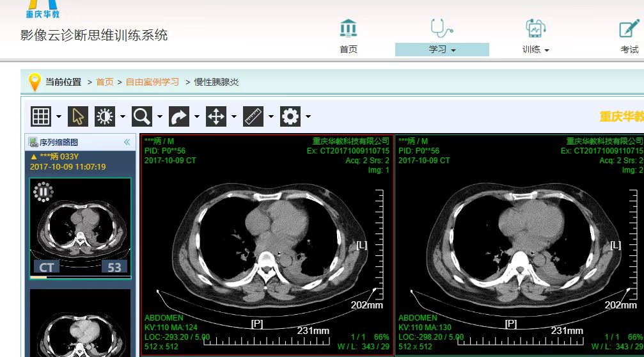Click the 考试 exam pencil icon
644x357 pixels.
click(629, 28)
